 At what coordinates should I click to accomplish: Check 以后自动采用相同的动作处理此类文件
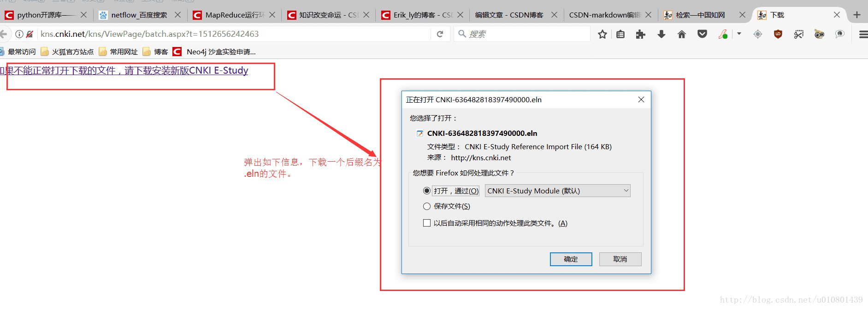pos(427,223)
